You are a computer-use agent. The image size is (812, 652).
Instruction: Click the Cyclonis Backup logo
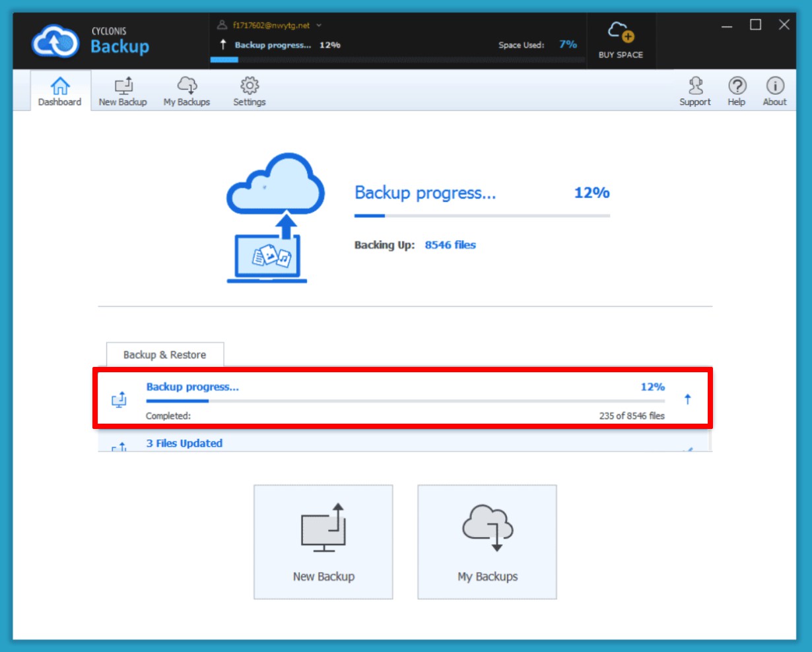(x=55, y=41)
